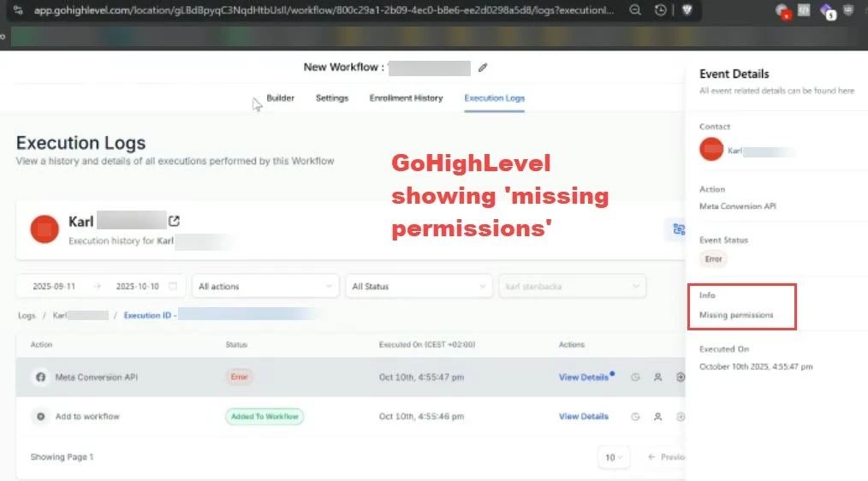Click the Facebook icon in Meta Conversion row
The image size is (868, 481).
point(40,377)
